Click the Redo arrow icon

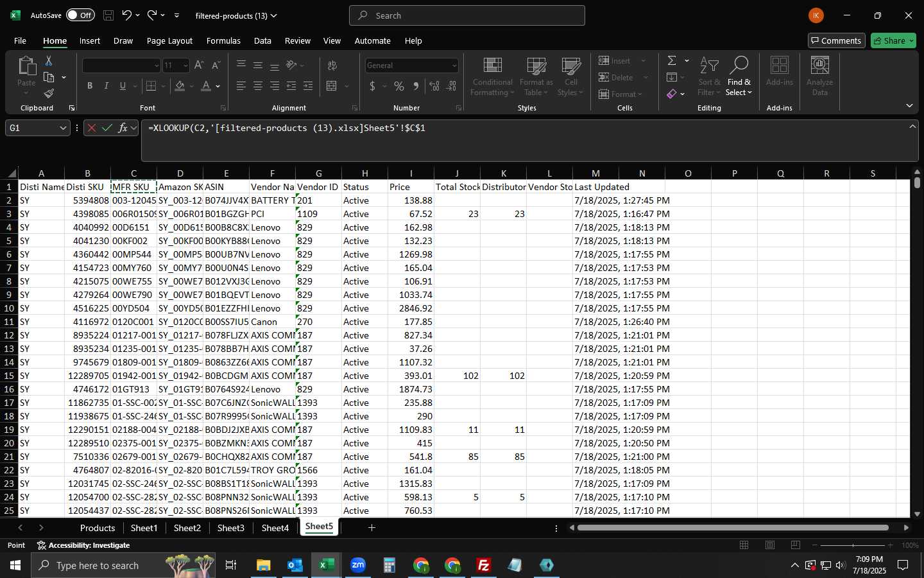(152, 15)
